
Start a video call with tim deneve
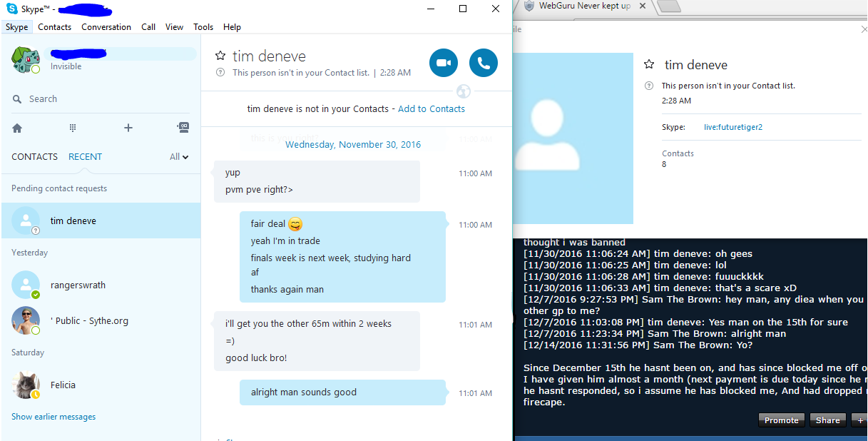444,63
